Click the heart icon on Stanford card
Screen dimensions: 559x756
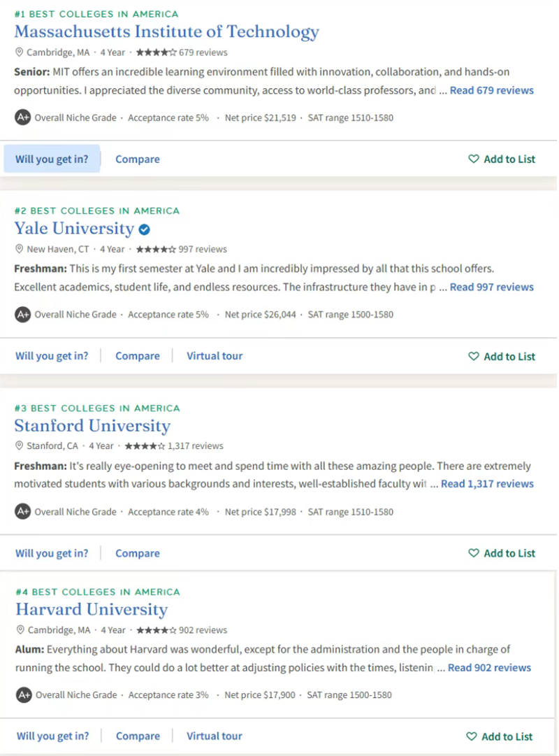(x=474, y=553)
